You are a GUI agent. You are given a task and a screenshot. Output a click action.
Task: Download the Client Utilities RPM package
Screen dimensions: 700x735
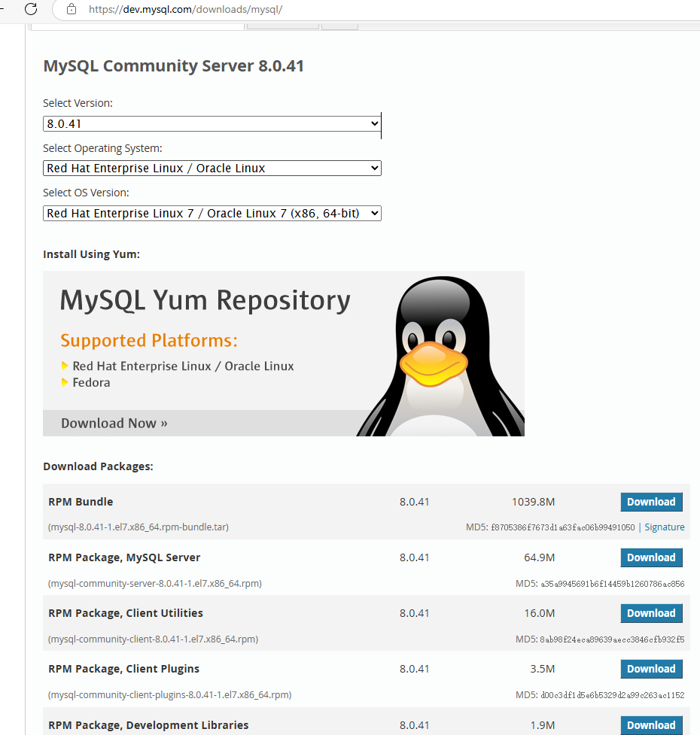651,614
